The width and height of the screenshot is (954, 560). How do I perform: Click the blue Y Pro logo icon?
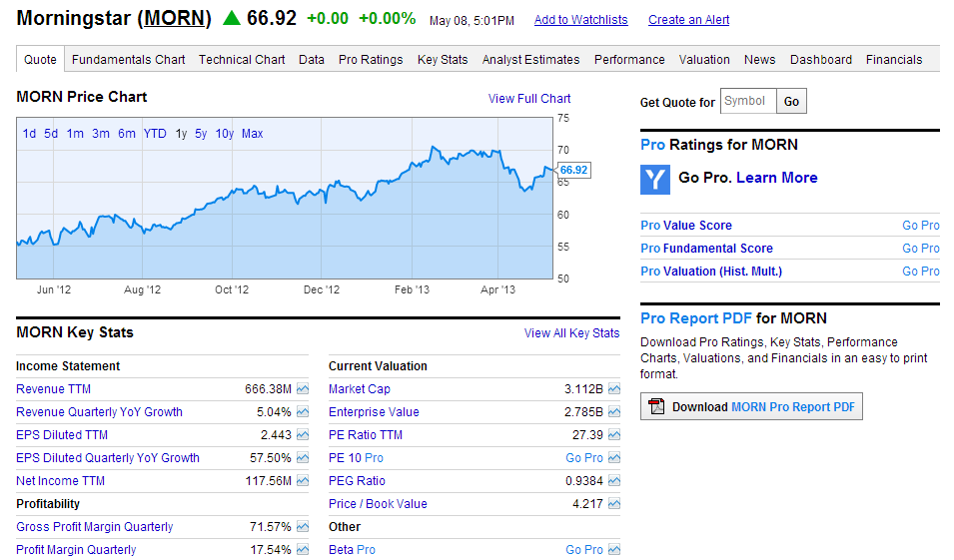pos(655,179)
